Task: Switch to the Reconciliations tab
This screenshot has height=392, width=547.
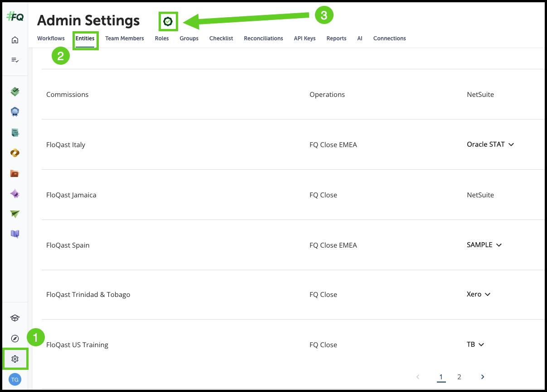Action: [263, 38]
